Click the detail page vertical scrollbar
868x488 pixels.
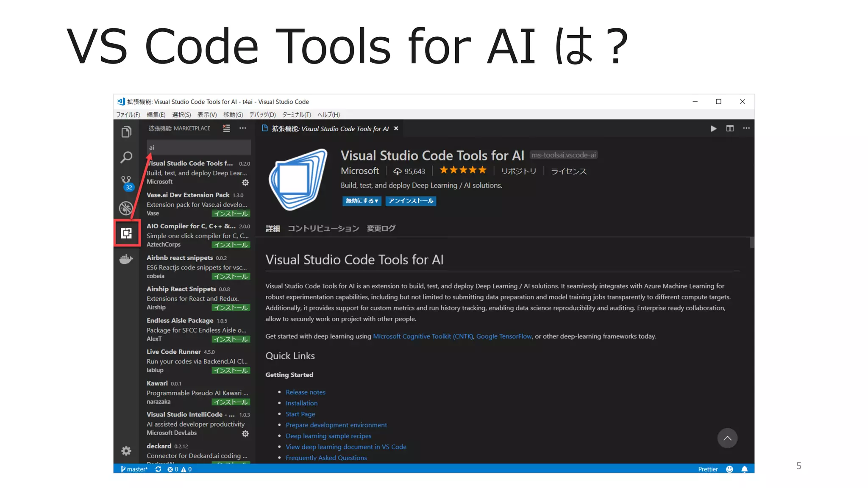pyautogui.click(x=752, y=243)
